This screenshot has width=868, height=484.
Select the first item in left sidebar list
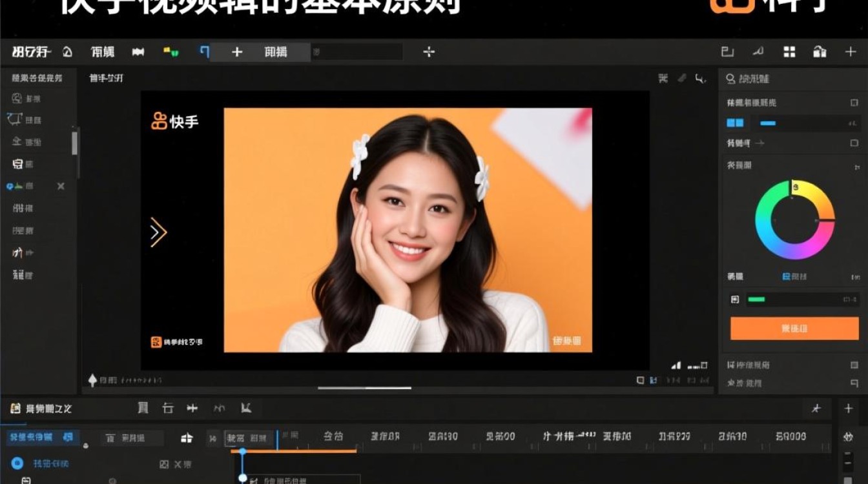[x=27, y=99]
